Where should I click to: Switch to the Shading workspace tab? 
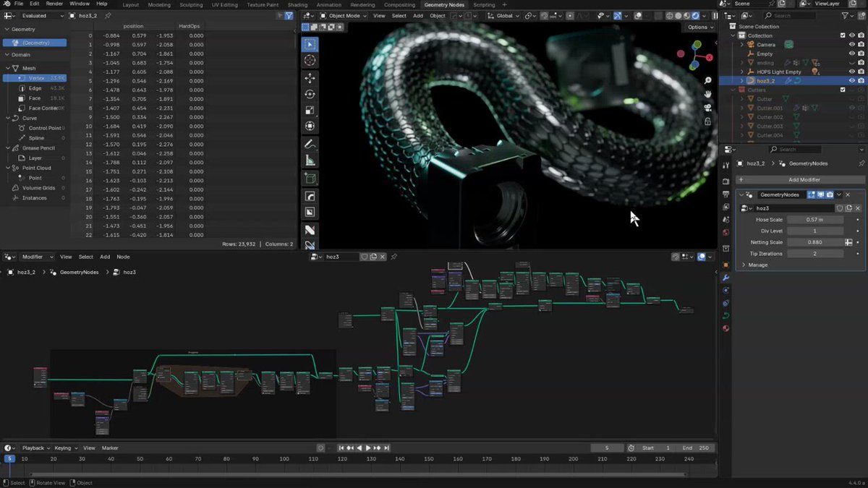297,4
